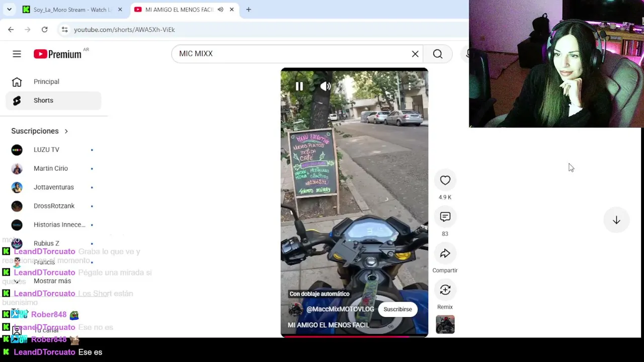The height and width of the screenshot is (362, 644).
Task: Subscribe with the Suscribirse button
Action: point(397,309)
